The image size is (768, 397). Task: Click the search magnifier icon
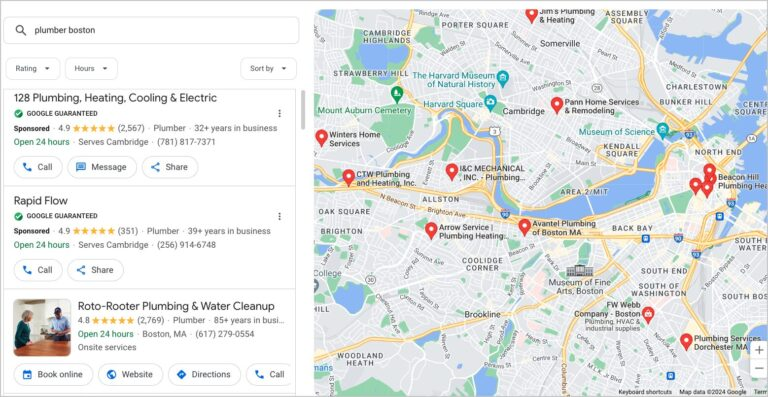point(21,30)
